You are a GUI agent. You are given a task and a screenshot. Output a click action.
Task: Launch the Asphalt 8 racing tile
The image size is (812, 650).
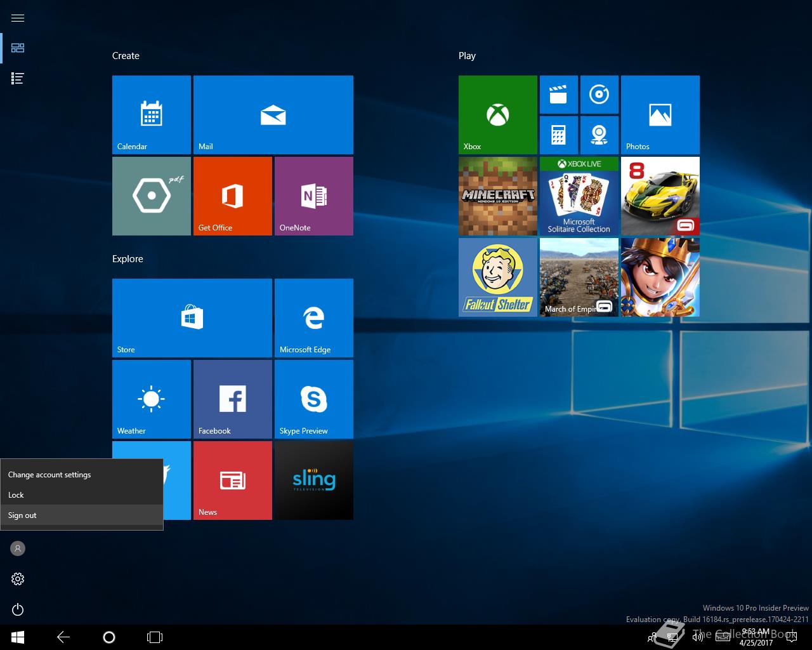660,196
